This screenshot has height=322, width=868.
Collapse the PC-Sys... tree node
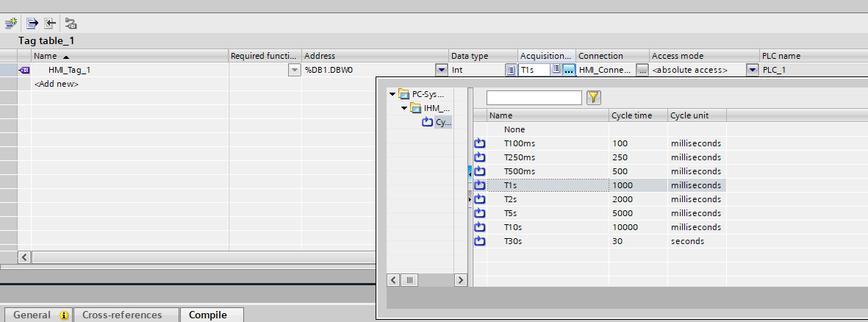point(392,94)
